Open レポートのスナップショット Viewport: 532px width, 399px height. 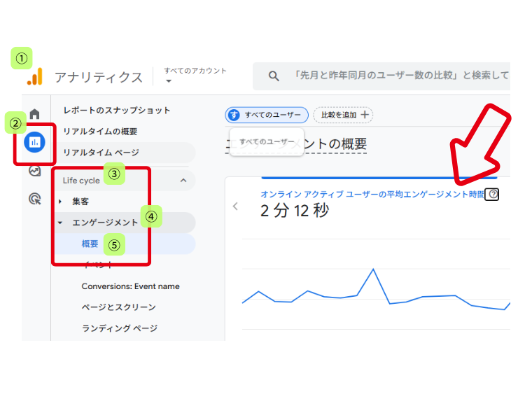pos(117,111)
